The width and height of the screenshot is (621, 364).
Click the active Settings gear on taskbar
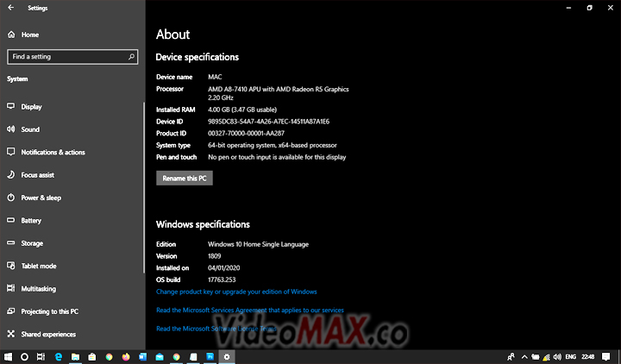pos(227,357)
